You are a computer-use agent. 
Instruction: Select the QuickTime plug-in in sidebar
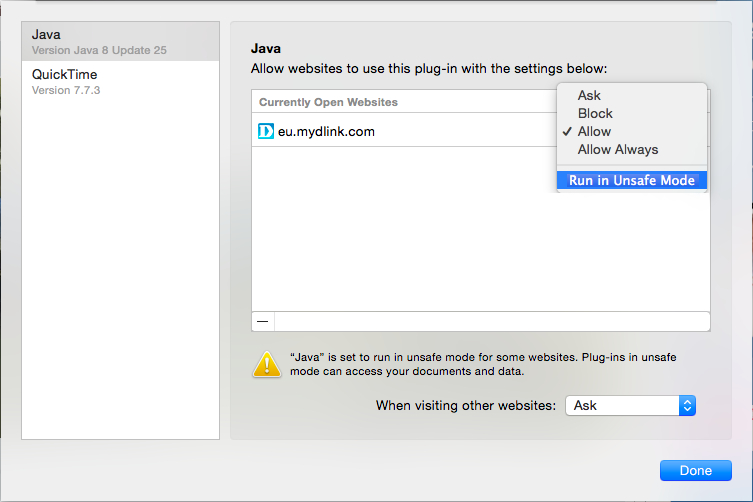pyautogui.click(x=120, y=81)
